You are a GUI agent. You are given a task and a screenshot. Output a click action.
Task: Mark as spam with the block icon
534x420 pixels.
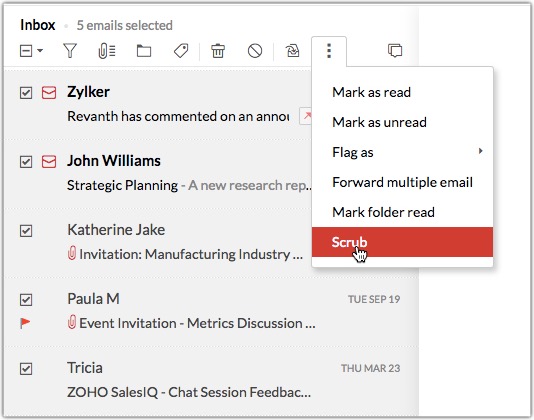[255, 51]
